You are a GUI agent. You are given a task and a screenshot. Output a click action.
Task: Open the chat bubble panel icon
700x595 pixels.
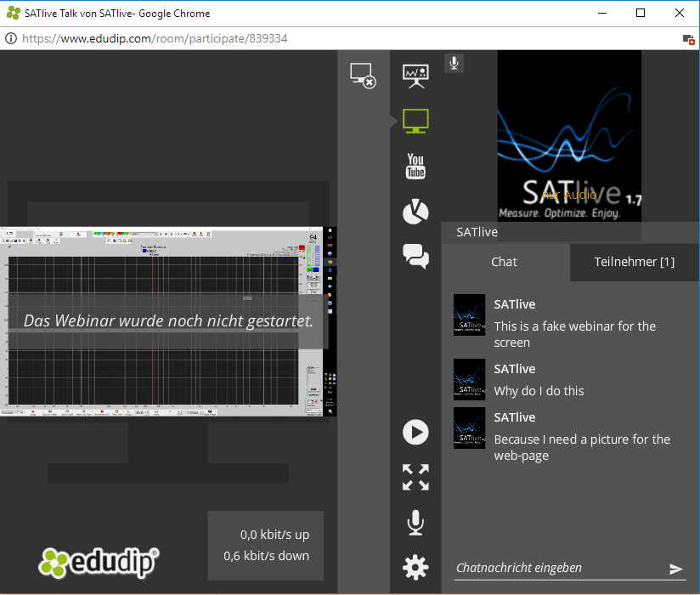point(415,257)
